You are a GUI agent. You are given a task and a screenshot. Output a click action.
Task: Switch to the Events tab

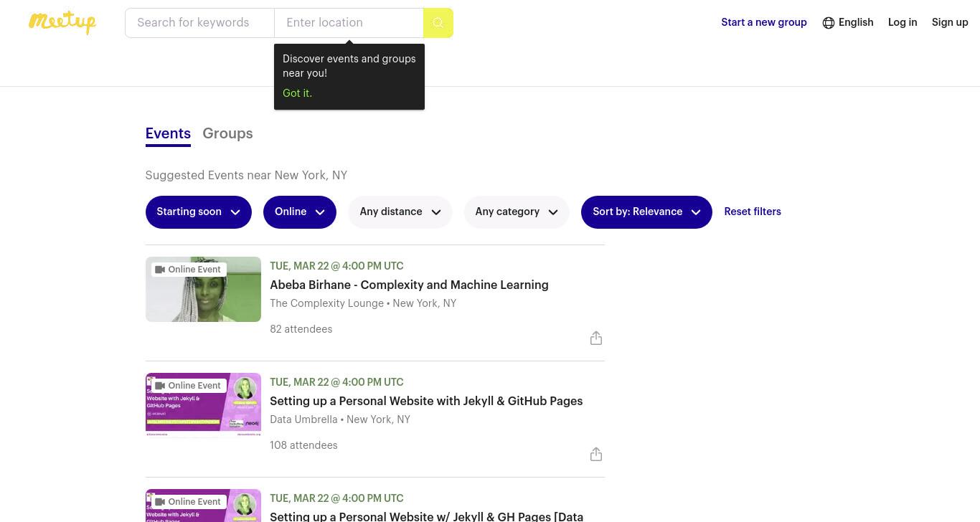[x=168, y=134]
